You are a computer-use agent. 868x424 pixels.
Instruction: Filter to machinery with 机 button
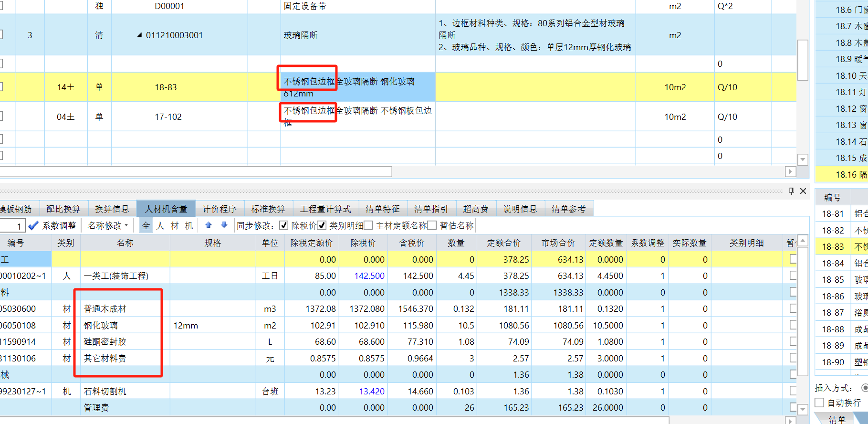click(x=189, y=225)
